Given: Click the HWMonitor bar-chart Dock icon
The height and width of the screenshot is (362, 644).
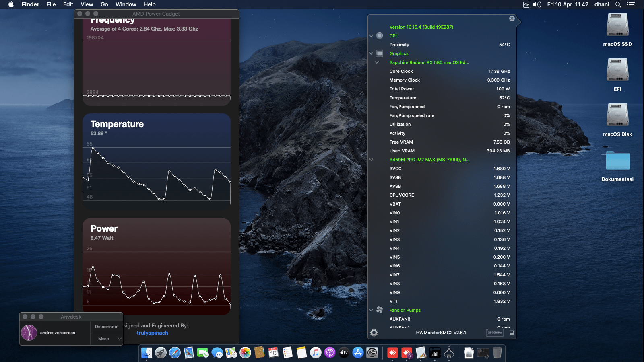Looking at the screenshot, I should point(435,353).
